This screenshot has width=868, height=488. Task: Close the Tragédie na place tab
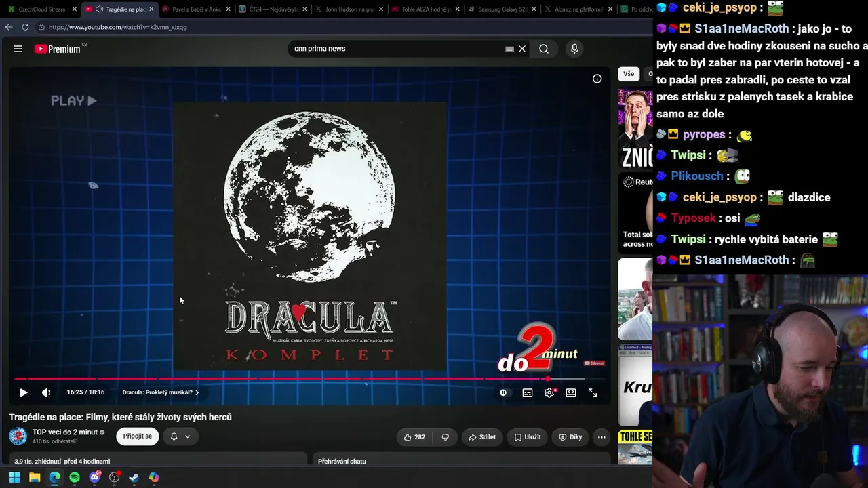[x=151, y=9]
